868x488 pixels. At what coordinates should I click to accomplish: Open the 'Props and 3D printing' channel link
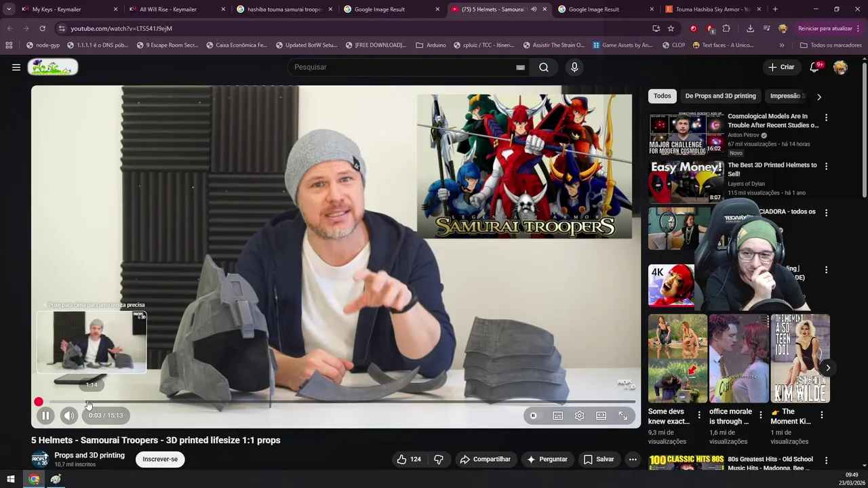[90, 455]
